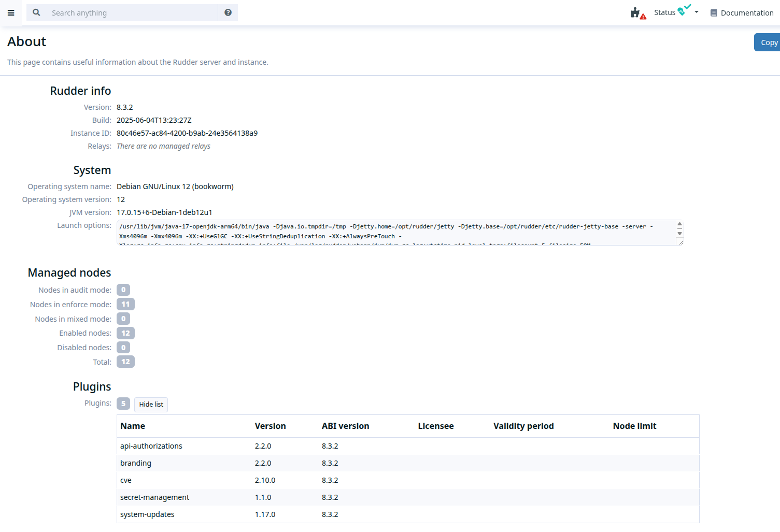Click the About page heading
The height and width of the screenshot is (532, 780).
27,41
